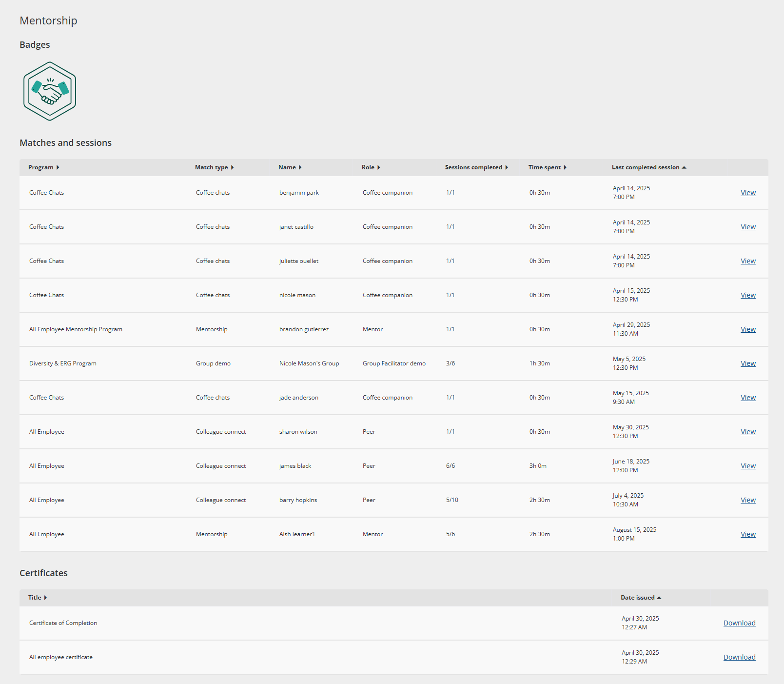
Task: Click the handshake mentorship badge
Action: coord(50,91)
